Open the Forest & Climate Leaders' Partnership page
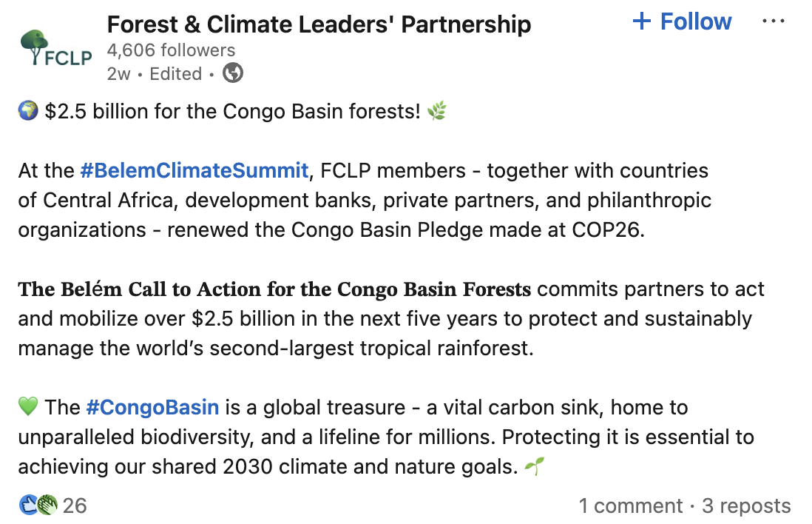The height and width of the screenshot is (524, 812). [319, 23]
